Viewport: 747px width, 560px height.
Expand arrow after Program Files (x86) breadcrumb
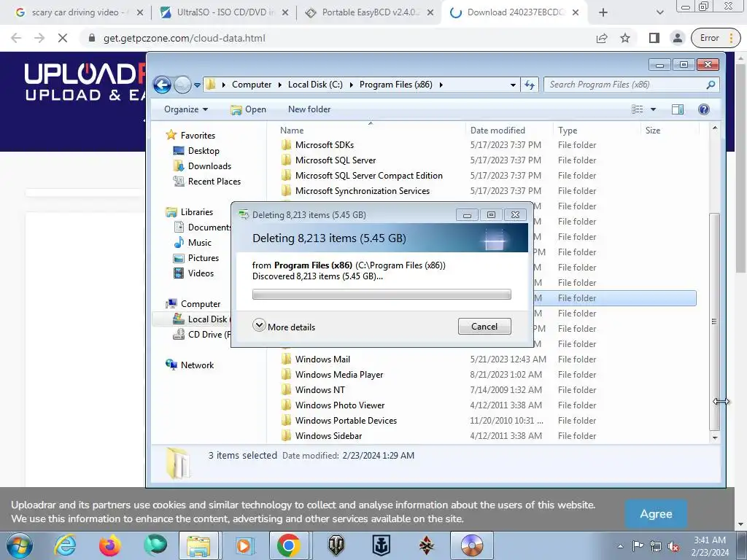tap(441, 85)
